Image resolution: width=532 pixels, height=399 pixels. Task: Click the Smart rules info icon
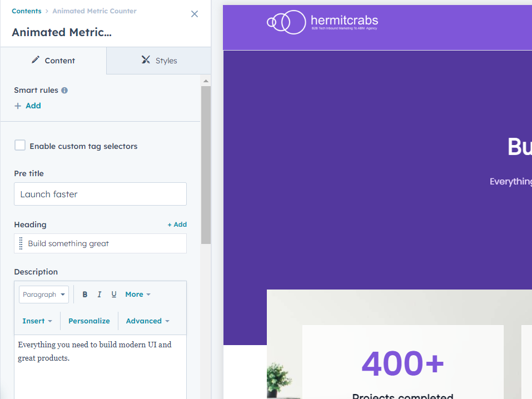coord(64,91)
